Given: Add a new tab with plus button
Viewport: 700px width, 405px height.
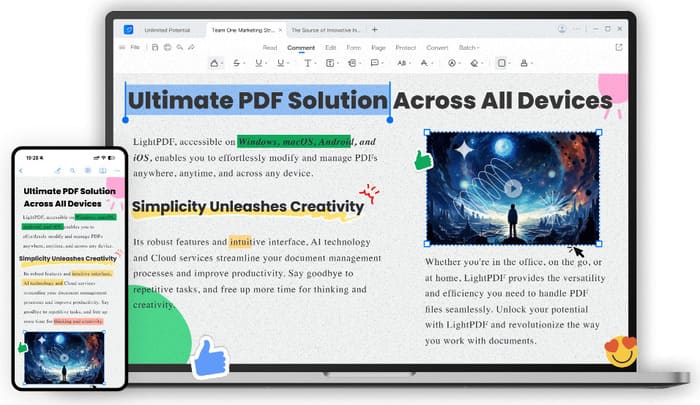Looking at the screenshot, I should [x=375, y=30].
